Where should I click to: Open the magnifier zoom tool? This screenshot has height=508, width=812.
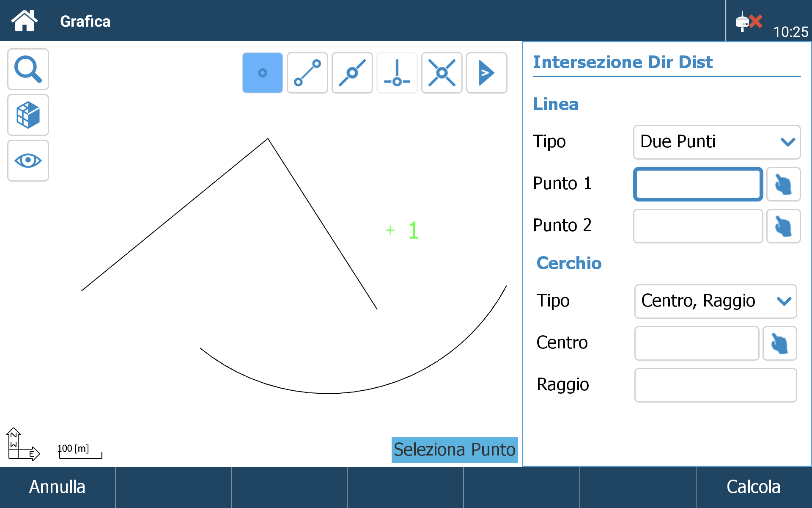tap(28, 69)
